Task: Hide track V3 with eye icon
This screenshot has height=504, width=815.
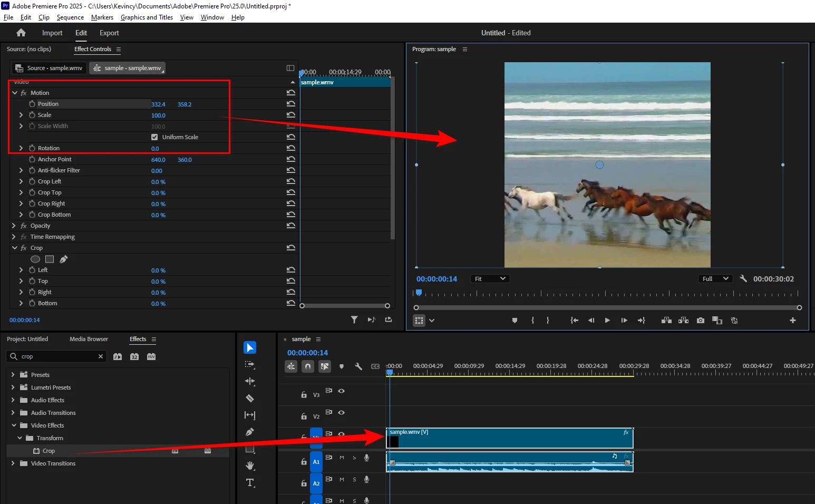Action: [342, 391]
